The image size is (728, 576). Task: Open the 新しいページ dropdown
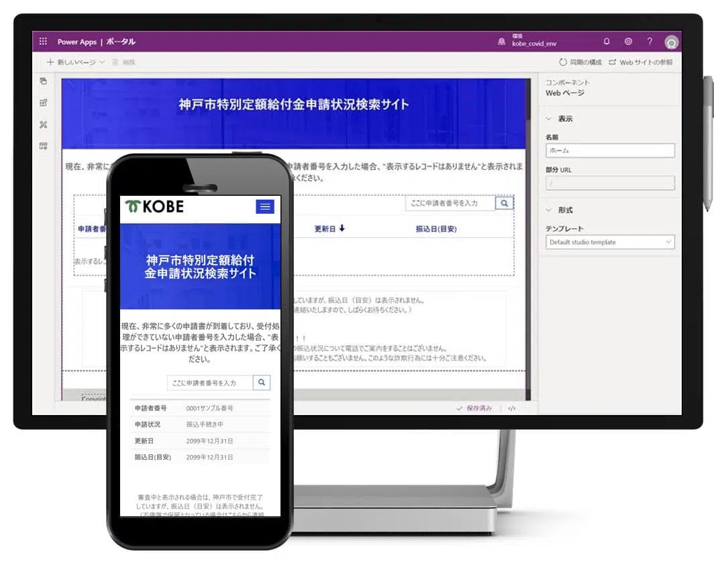pyautogui.click(x=76, y=62)
